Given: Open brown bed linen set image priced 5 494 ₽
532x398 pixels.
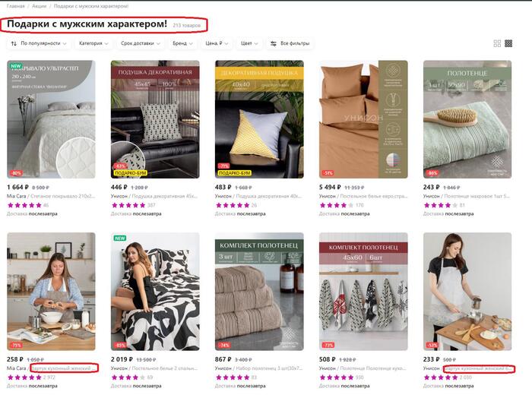Looking at the screenshot, I should [363, 119].
